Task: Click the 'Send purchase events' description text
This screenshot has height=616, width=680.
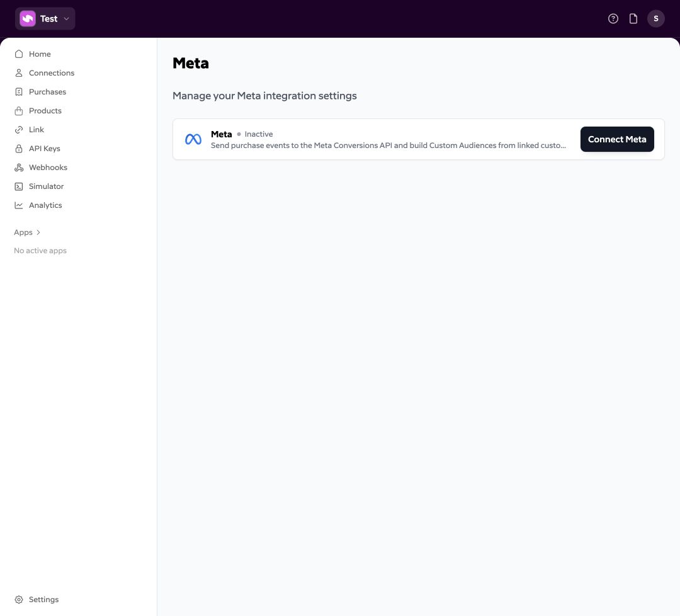Action: pos(388,145)
